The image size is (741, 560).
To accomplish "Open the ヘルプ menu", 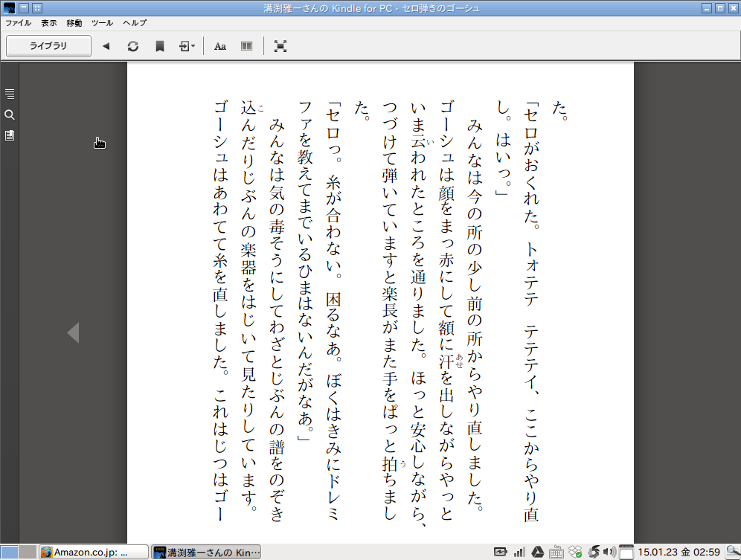I will coord(135,23).
